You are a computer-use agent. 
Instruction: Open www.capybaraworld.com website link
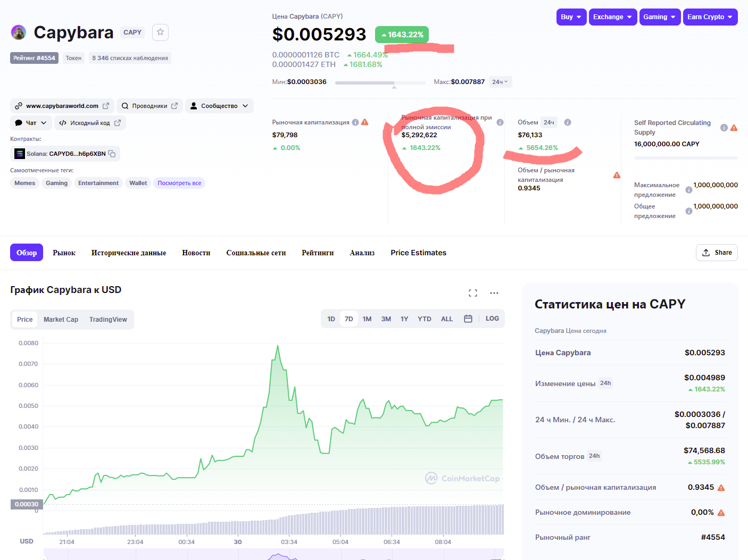62,106
